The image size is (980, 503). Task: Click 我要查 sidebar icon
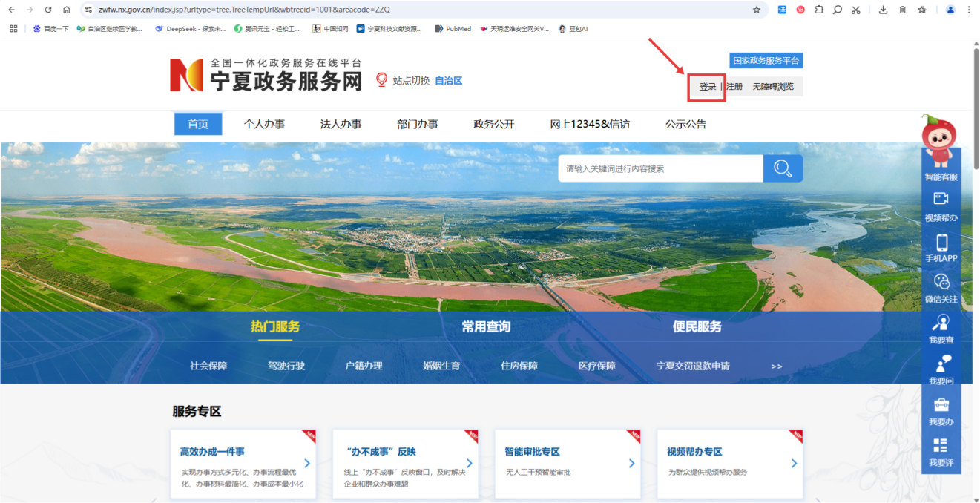[x=941, y=323]
